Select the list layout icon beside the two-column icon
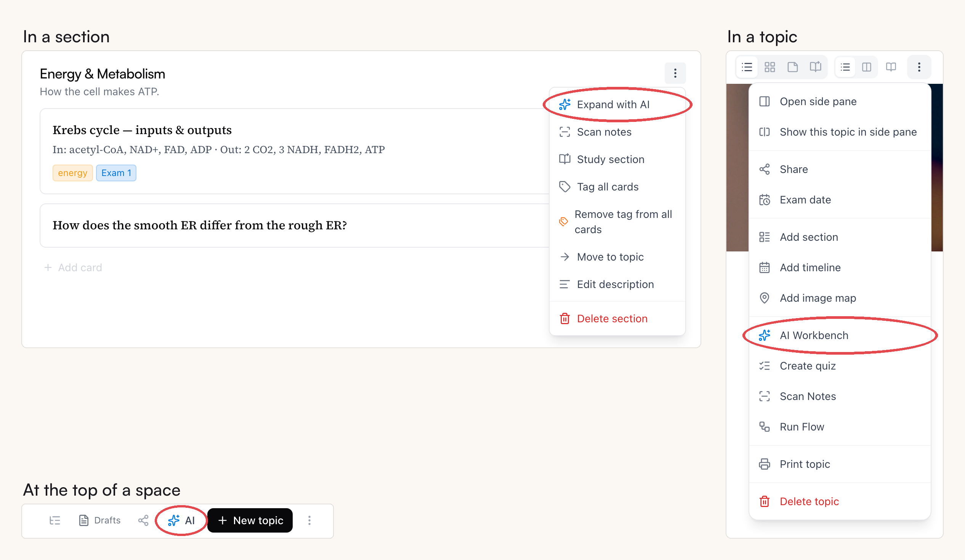 [x=845, y=67]
